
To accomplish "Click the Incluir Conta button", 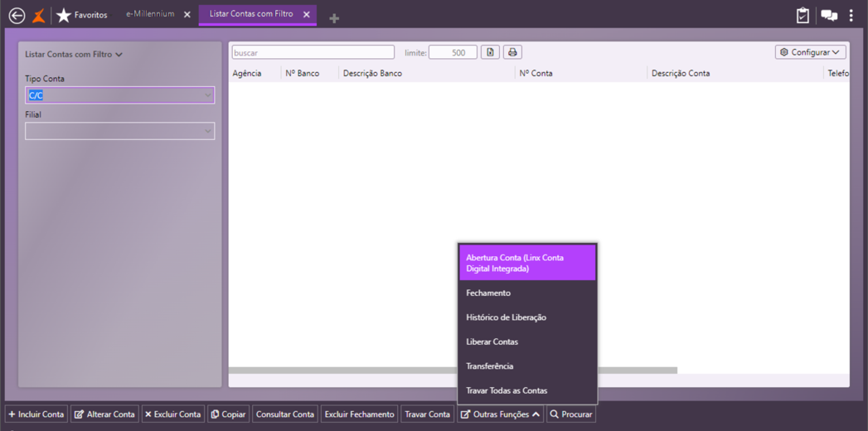I will (36, 414).
